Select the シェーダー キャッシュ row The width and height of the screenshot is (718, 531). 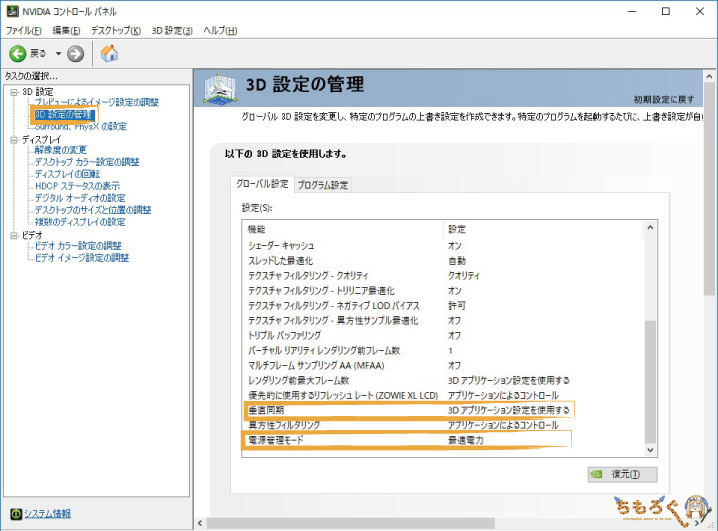tap(443, 245)
